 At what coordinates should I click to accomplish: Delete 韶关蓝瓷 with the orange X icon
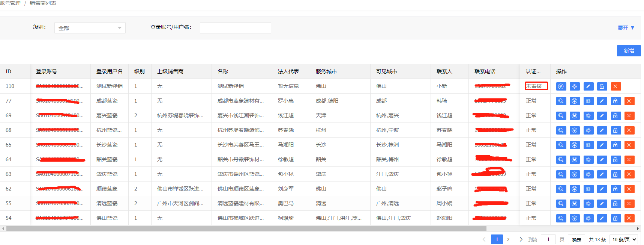(629, 160)
